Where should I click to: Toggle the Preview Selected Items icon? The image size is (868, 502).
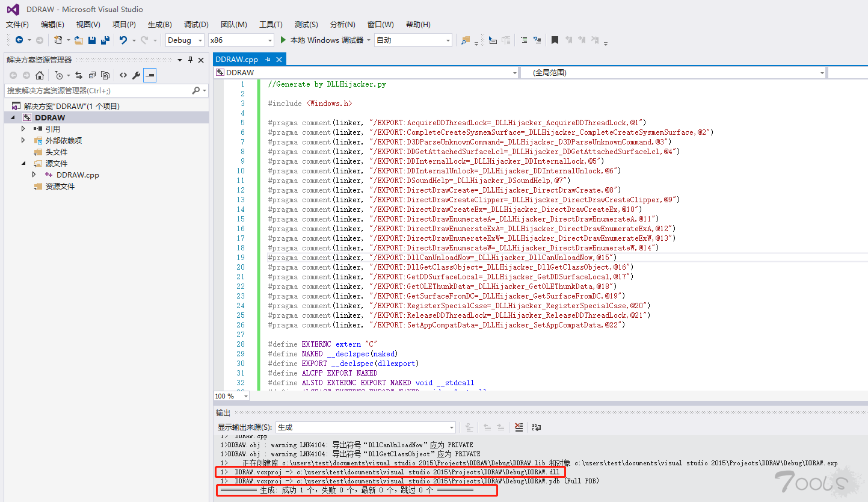coord(150,75)
